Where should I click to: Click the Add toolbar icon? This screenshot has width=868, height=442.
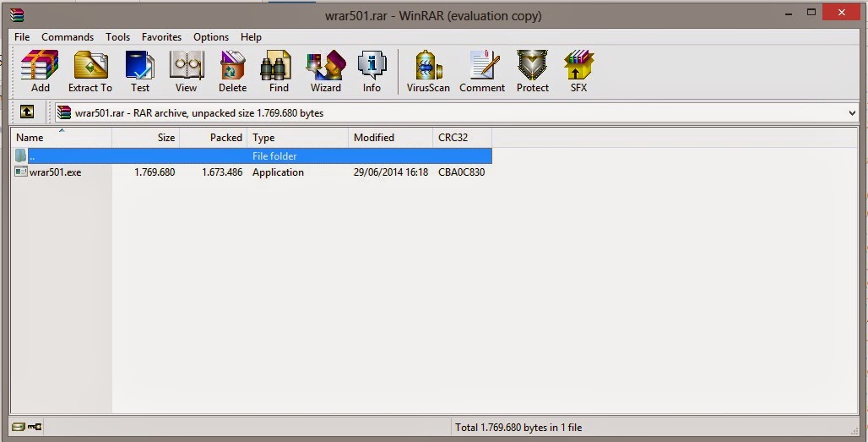[x=40, y=71]
